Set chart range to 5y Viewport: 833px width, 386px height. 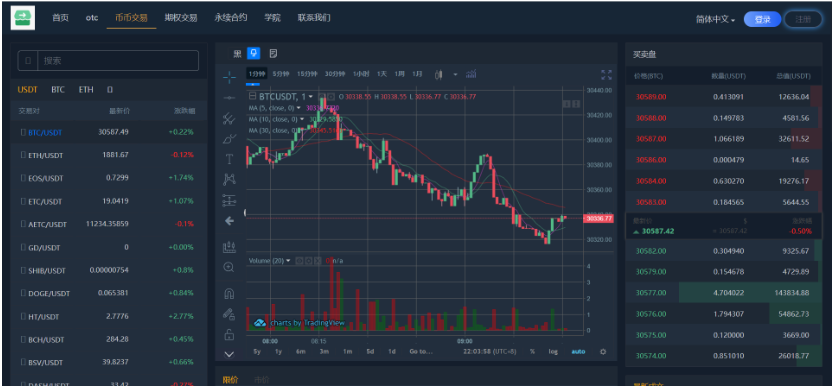257,351
